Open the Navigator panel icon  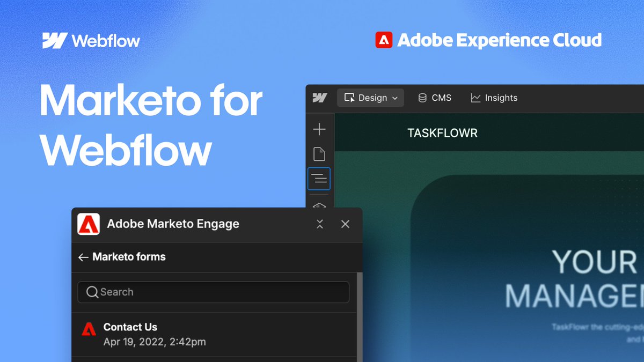(319, 179)
